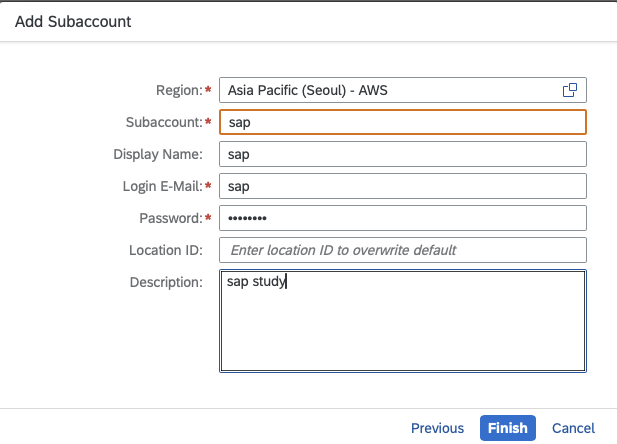This screenshot has height=444, width=617.
Task: Go back with the Previous button
Action: click(437, 428)
